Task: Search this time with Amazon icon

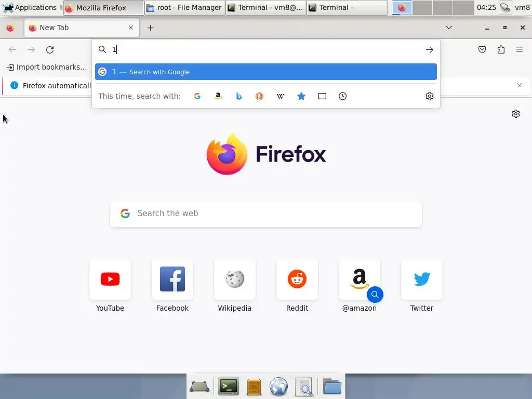Action: tap(218, 96)
